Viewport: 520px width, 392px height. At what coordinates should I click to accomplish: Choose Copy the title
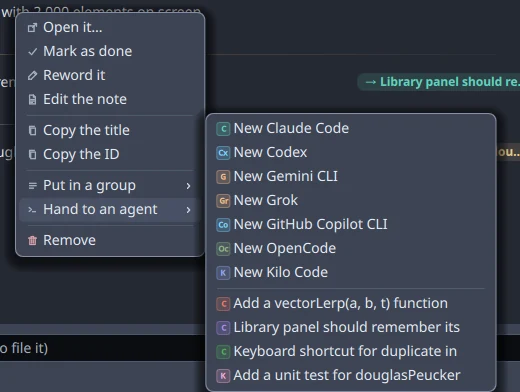tap(110, 130)
